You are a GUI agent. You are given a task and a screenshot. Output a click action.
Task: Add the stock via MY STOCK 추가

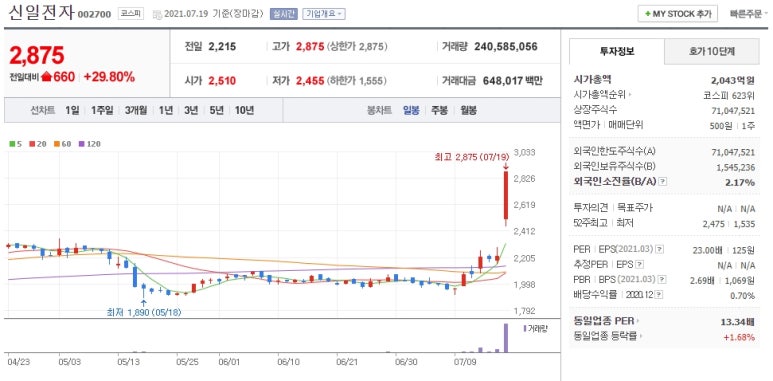(x=677, y=14)
